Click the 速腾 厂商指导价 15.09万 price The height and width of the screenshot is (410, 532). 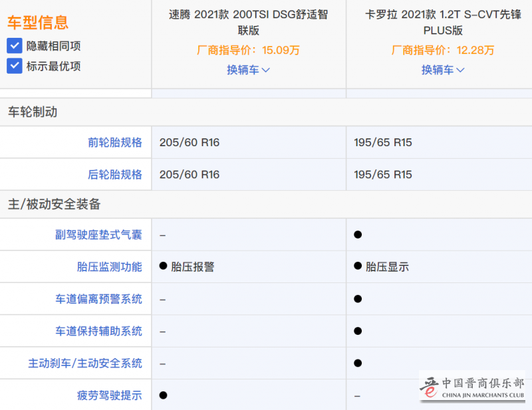tap(248, 50)
